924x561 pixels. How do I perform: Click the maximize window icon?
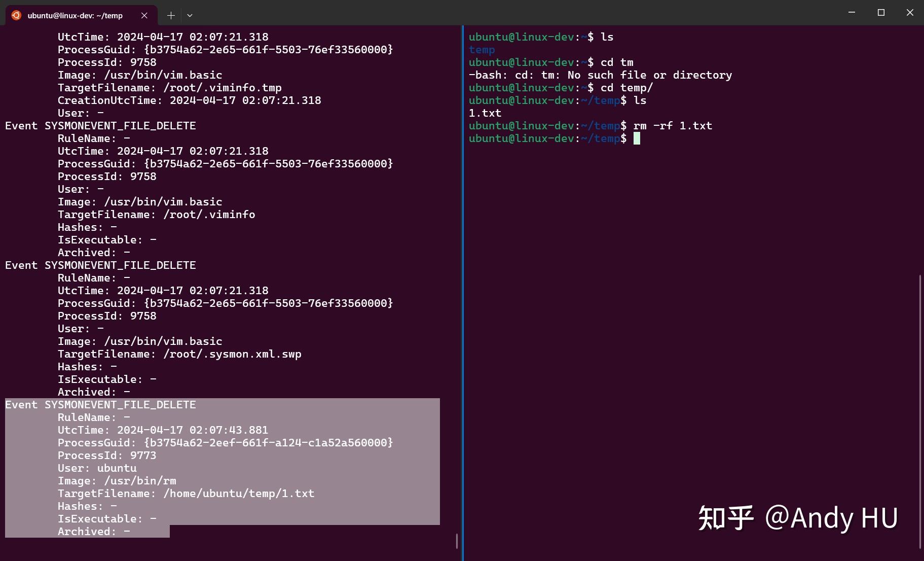pyautogui.click(x=880, y=12)
